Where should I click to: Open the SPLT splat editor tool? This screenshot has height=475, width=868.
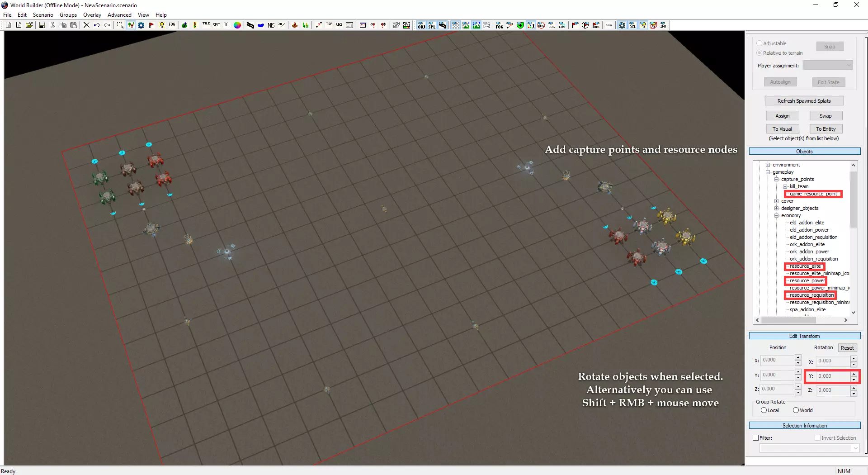217,25
